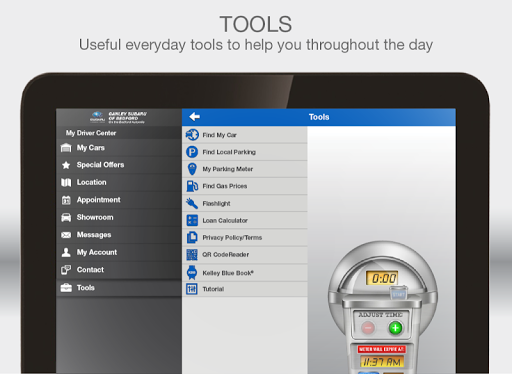Tap the parking meter Start button
This screenshot has width=512, height=374.
[x=399, y=293]
